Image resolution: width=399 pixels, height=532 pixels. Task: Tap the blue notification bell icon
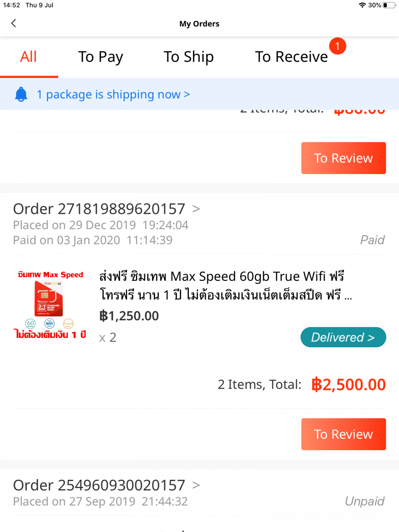click(21, 94)
